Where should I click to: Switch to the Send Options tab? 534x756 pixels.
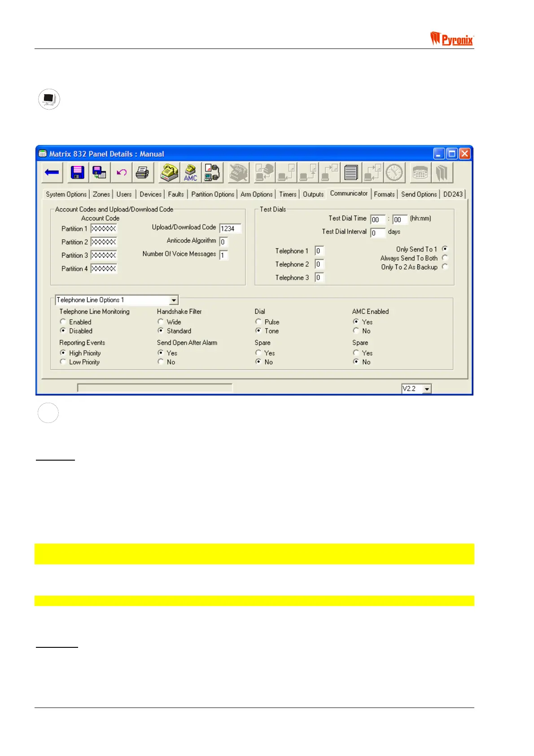[419, 194]
